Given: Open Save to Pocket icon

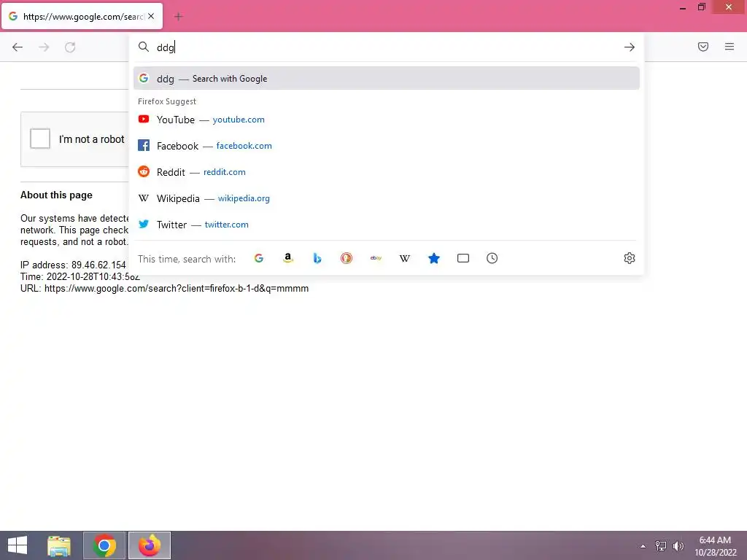Looking at the screenshot, I should 703,47.
